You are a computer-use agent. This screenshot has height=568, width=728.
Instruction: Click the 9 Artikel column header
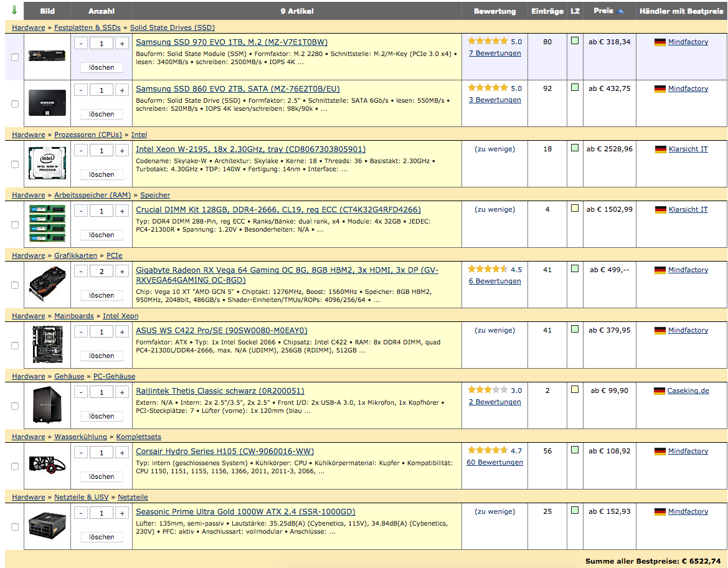(297, 11)
